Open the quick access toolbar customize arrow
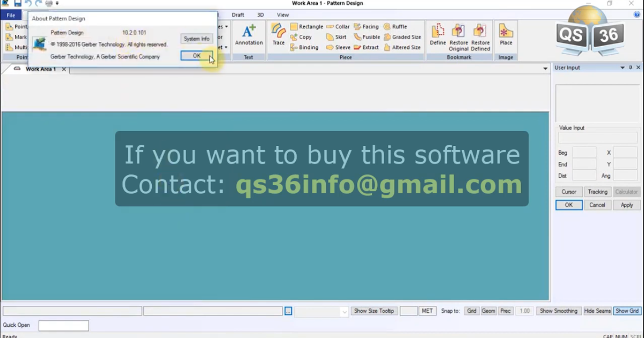 click(57, 3)
